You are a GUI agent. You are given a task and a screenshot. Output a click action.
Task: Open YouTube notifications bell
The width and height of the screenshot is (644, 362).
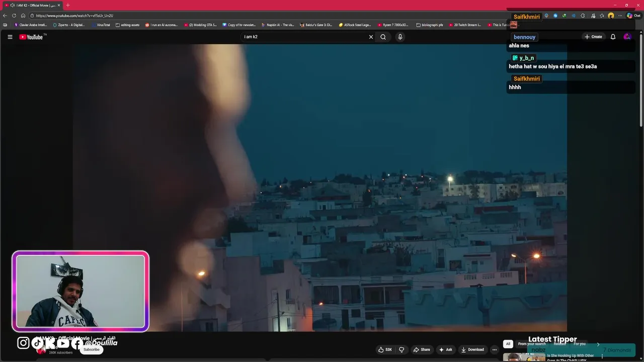tap(613, 37)
